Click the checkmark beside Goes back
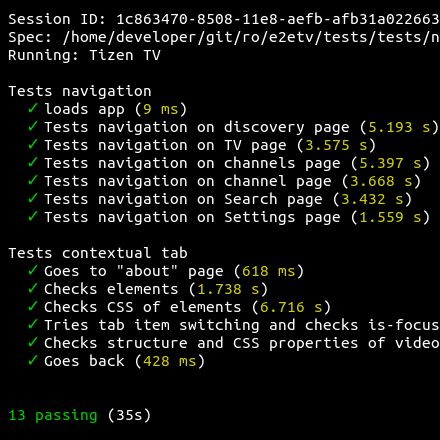 [x=33, y=360]
